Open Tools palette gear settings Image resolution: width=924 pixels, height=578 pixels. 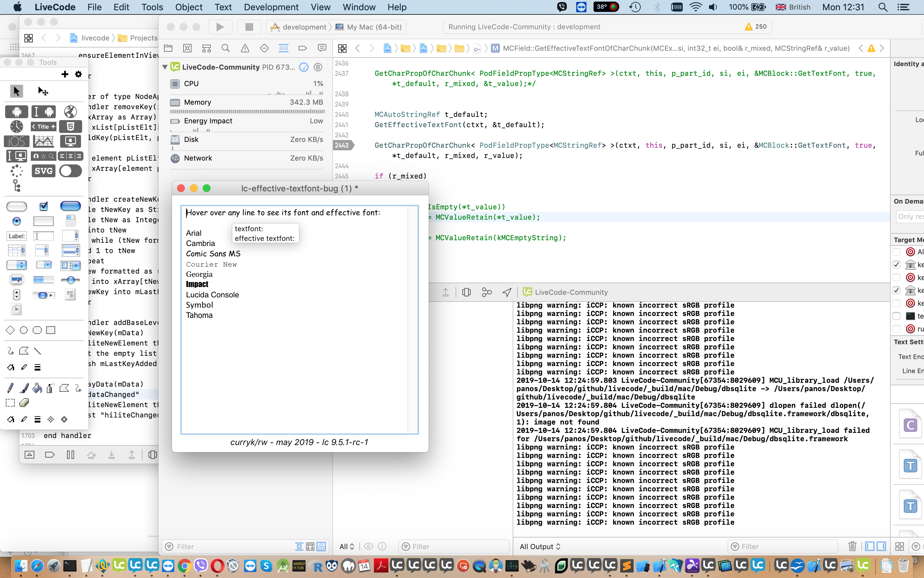(x=79, y=74)
